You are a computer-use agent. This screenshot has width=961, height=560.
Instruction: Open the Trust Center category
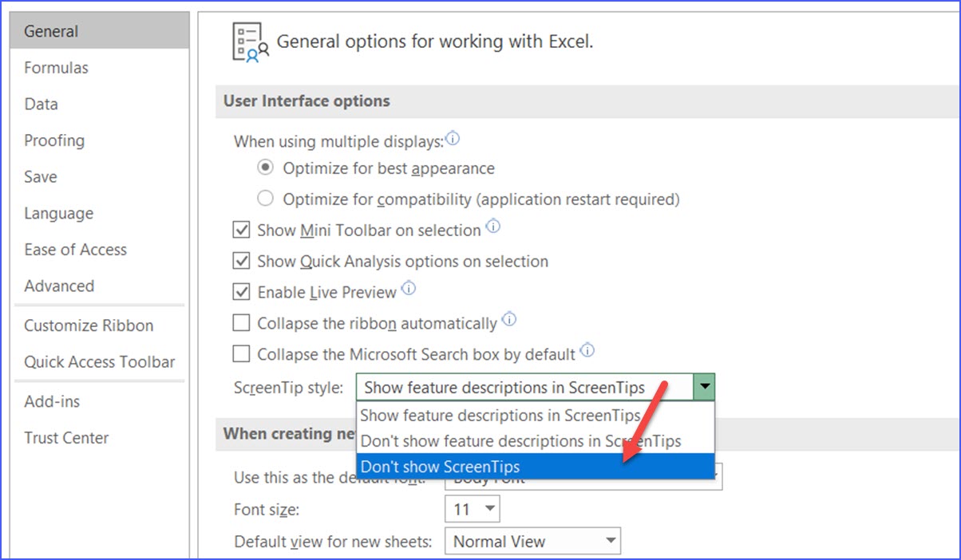click(66, 438)
